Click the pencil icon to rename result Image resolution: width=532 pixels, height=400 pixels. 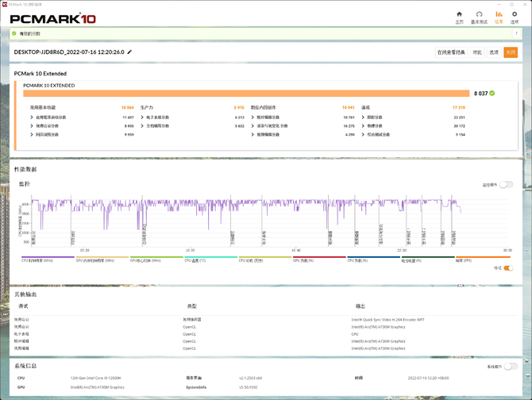point(130,52)
